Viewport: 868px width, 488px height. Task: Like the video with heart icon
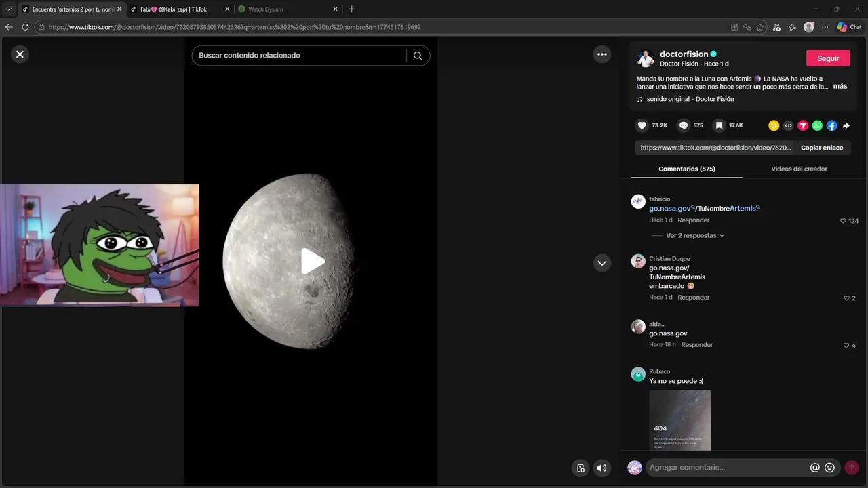(x=642, y=125)
